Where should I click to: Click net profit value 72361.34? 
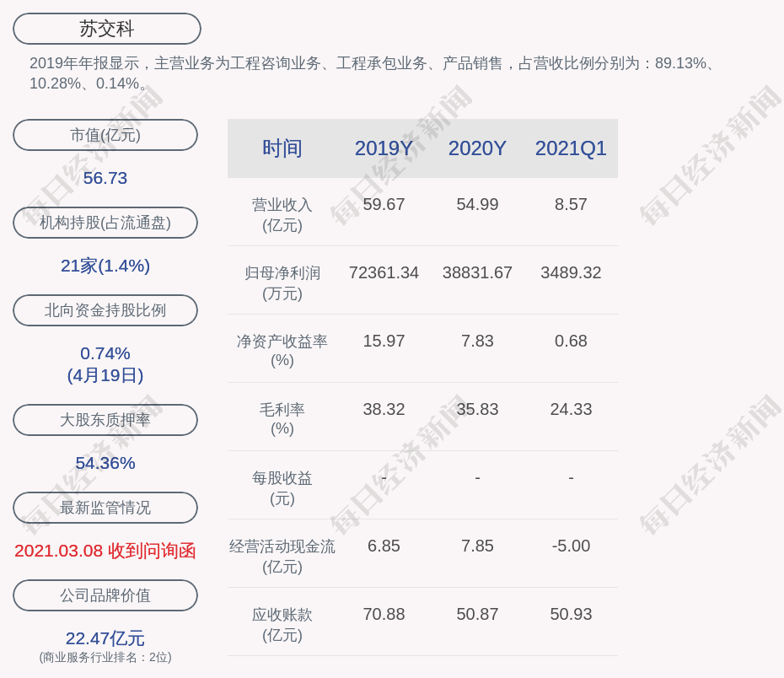pos(384,272)
